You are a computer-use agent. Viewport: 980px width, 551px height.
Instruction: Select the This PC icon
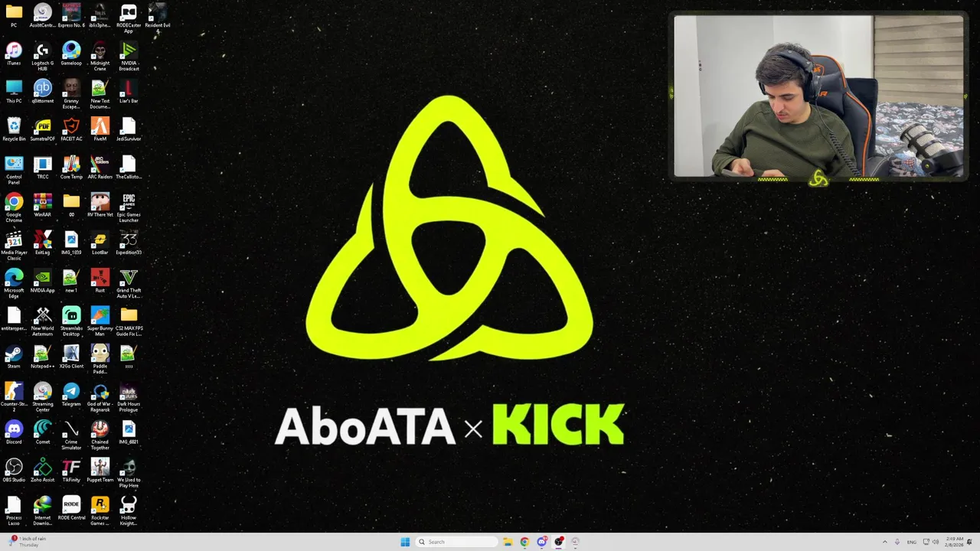tap(14, 92)
